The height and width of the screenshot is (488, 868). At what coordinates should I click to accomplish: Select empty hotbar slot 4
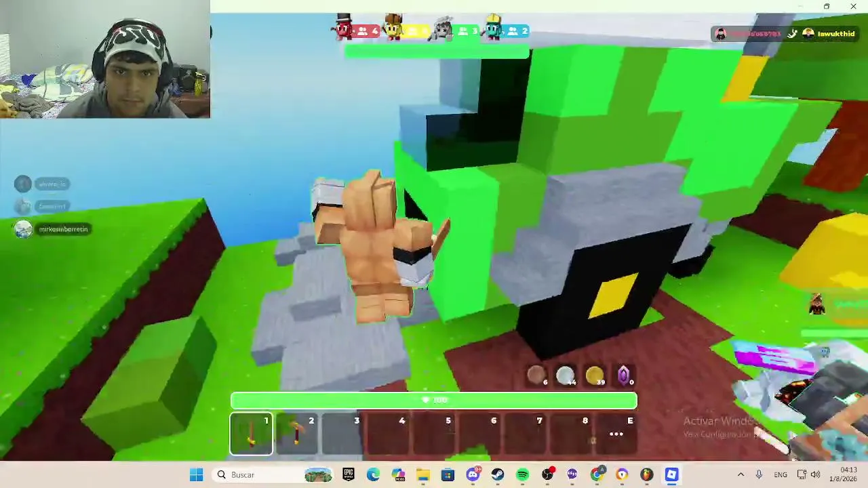tap(388, 434)
